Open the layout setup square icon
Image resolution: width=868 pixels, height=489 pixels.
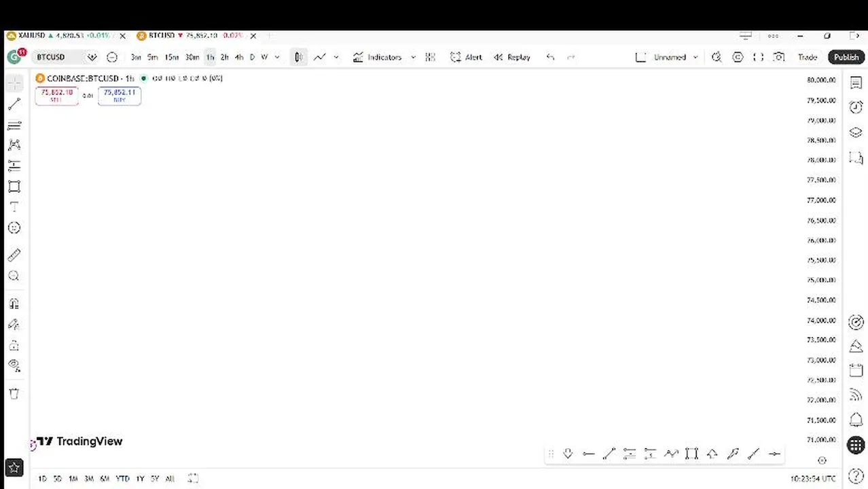[x=640, y=57]
